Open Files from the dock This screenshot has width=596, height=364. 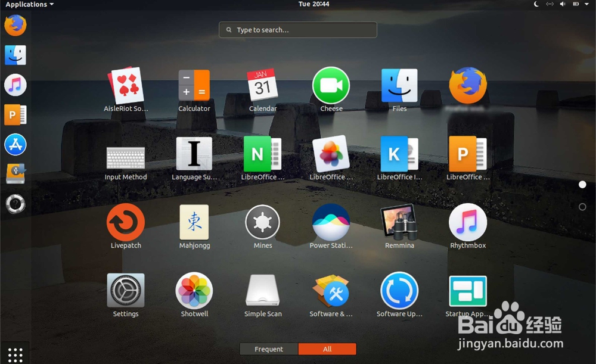[15, 55]
